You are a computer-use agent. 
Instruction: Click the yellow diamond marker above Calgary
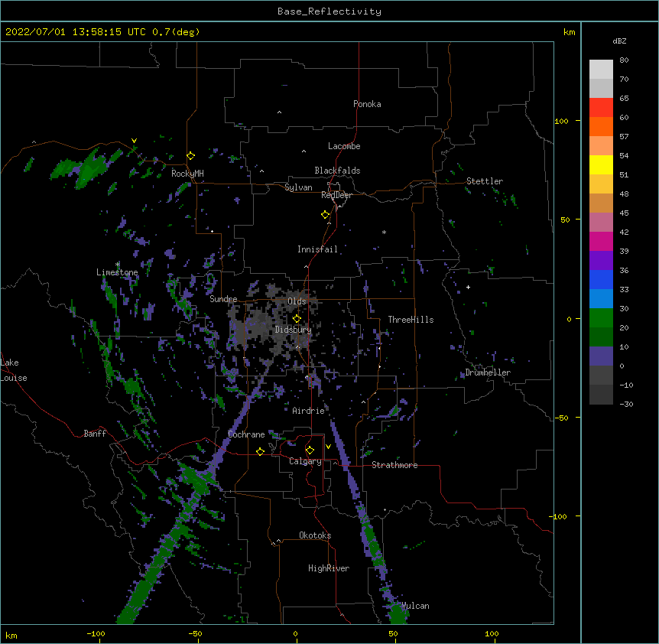pos(310,450)
